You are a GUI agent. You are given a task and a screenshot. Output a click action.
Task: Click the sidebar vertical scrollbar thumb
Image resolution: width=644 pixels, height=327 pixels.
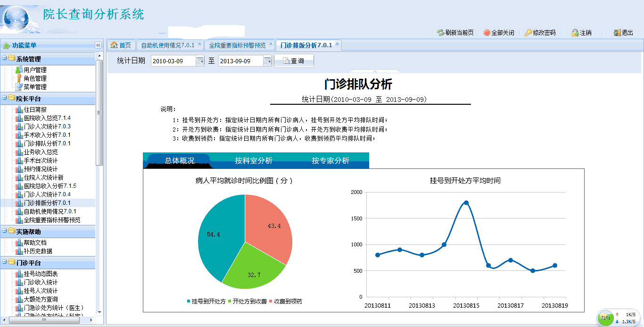tap(99, 112)
